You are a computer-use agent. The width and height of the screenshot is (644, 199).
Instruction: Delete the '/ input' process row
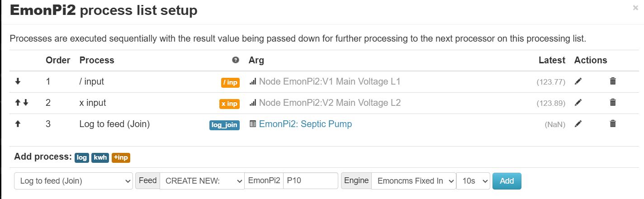(613, 81)
